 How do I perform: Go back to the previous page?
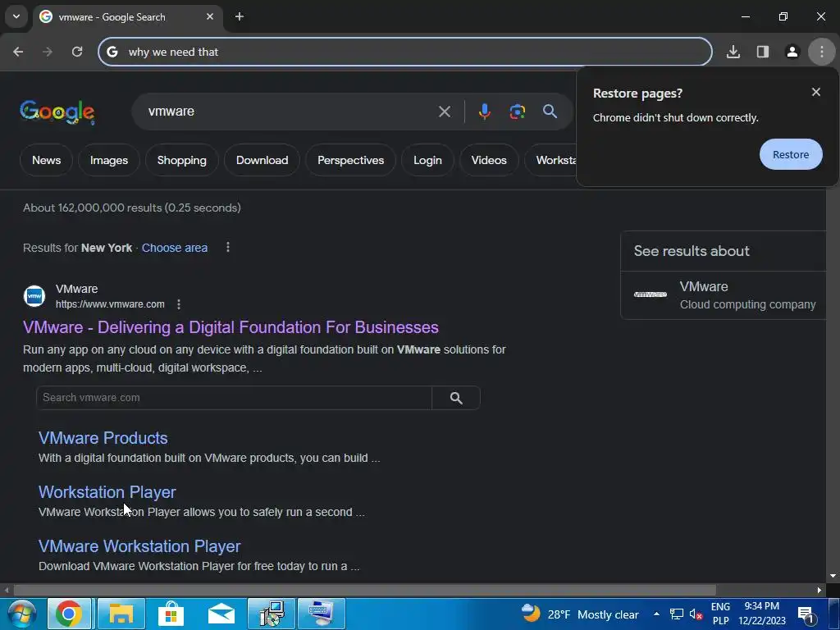(x=18, y=52)
